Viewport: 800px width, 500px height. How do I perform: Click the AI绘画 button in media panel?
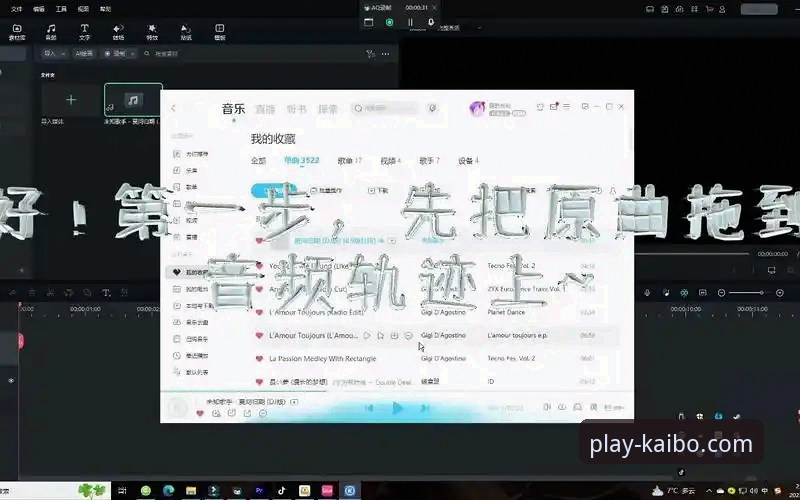point(84,53)
